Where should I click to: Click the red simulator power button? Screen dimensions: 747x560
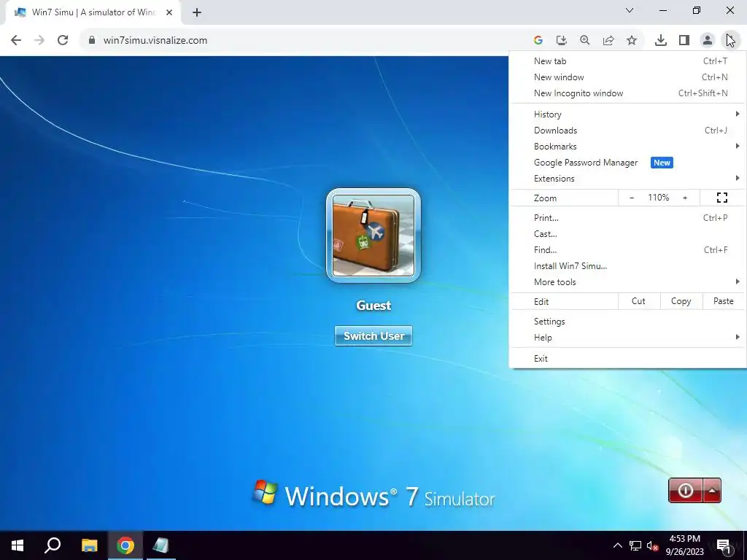[x=686, y=491]
